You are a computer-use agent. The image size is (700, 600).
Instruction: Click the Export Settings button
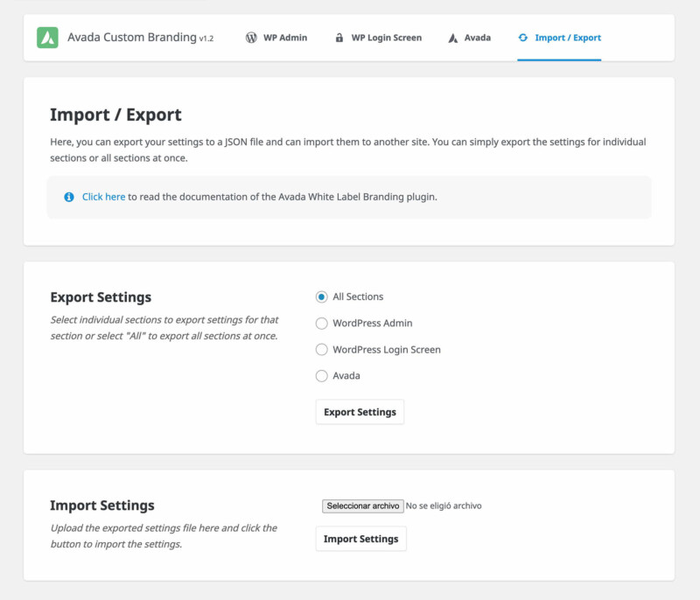pyautogui.click(x=360, y=411)
